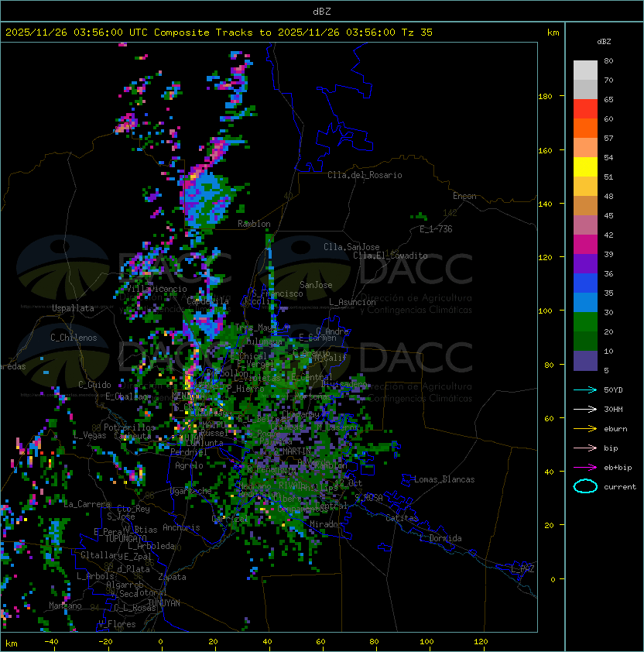The height and width of the screenshot is (652, 644).
Task: Pick the royal blue swatch in dBZ legend
Action: point(585,283)
